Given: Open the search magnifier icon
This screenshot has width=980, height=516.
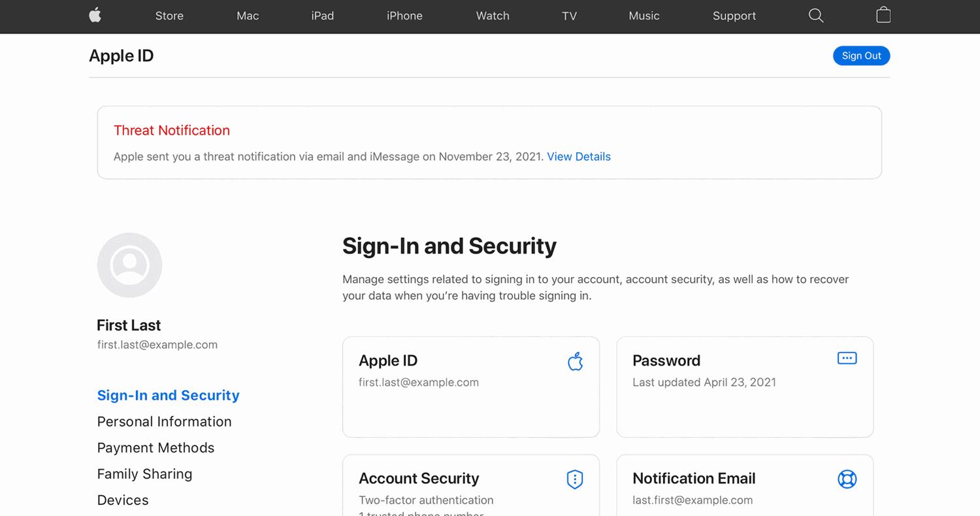Looking at the screenshot, I should click(x=816, y=16).
